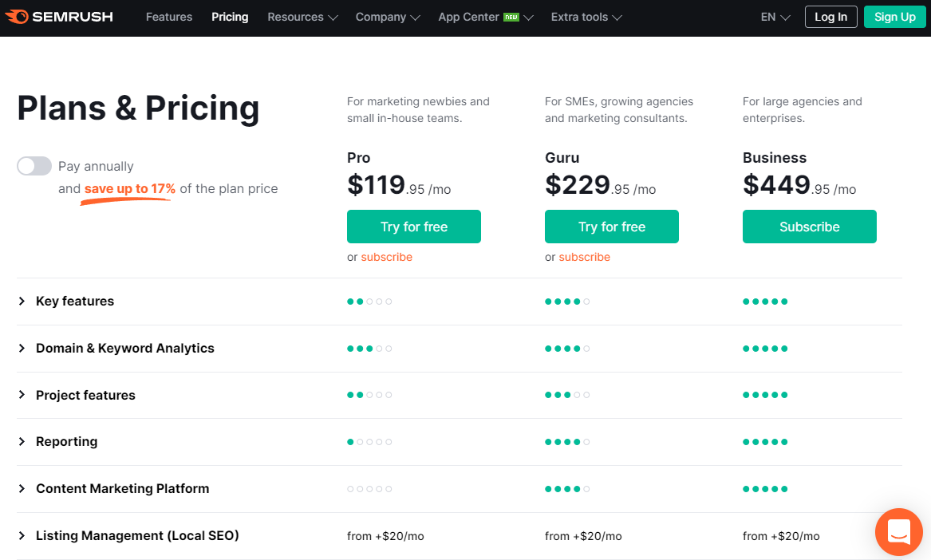Open the App Center dropdown

[486, 17]
